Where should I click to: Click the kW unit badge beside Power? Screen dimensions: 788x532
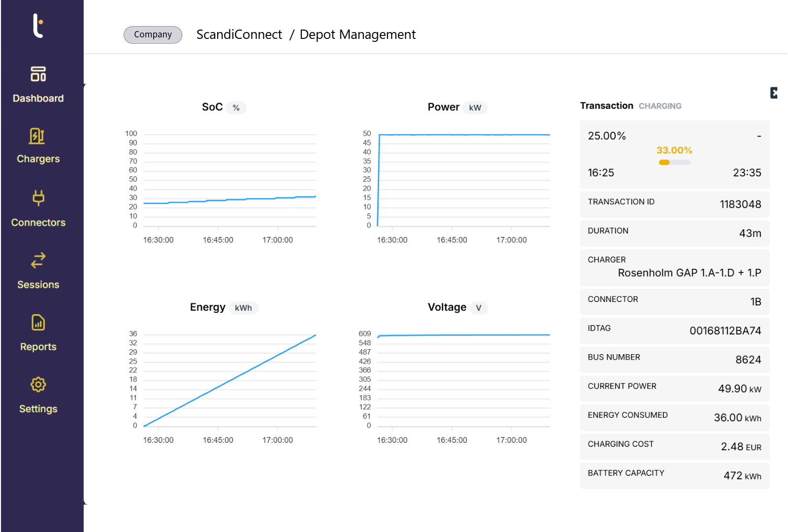coord(475,108)
